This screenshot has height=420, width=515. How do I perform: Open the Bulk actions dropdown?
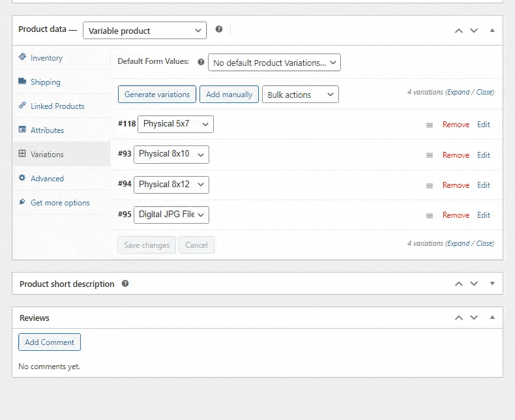[x=301, y=95]
